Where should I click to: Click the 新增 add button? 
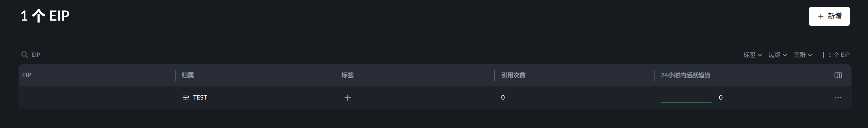829,16
